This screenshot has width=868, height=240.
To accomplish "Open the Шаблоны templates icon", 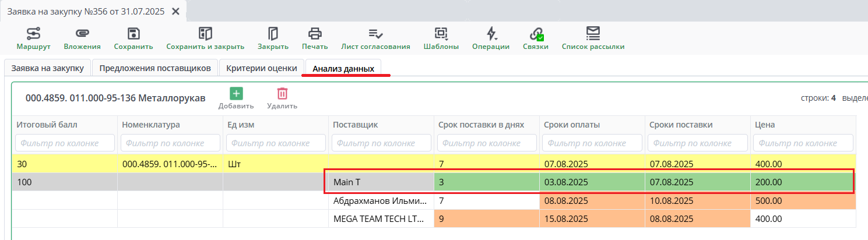I will coord(441,34).
